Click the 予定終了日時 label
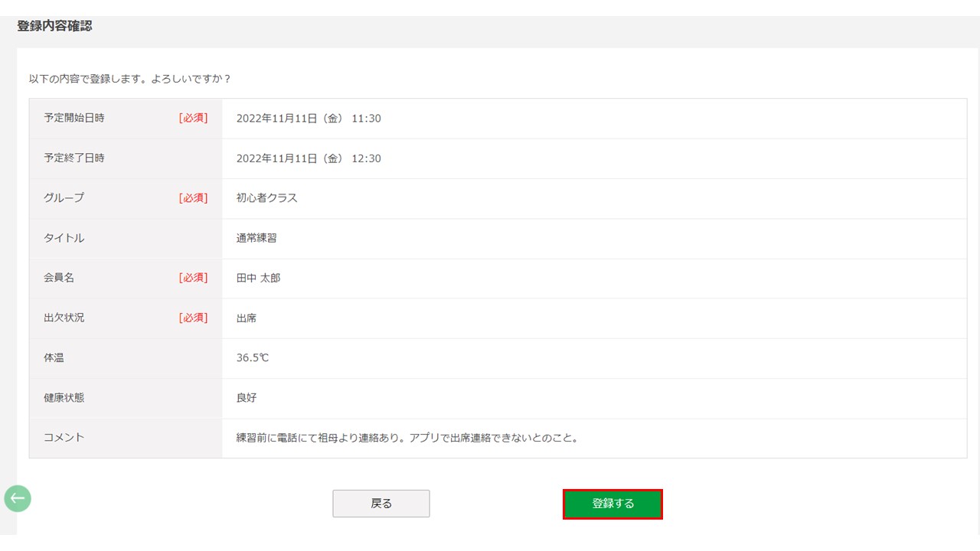Image resolution: width=980 pixels, height=551 pixels. click(74, 158)
